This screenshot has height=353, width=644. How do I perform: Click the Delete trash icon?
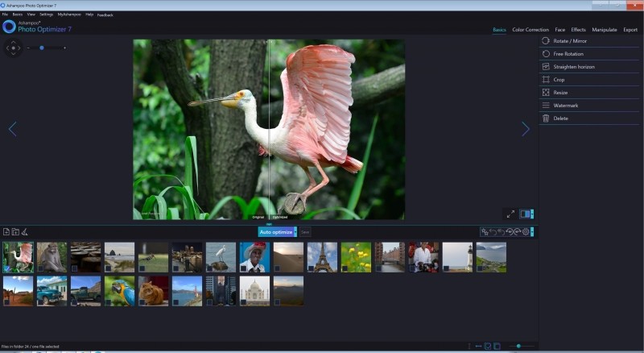[x=546, y=118]
